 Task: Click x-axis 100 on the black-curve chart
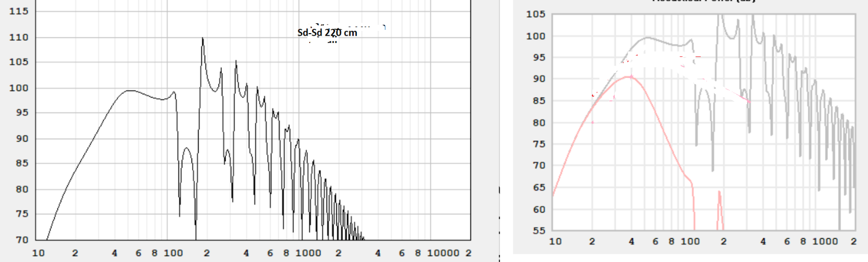[174, 253]
